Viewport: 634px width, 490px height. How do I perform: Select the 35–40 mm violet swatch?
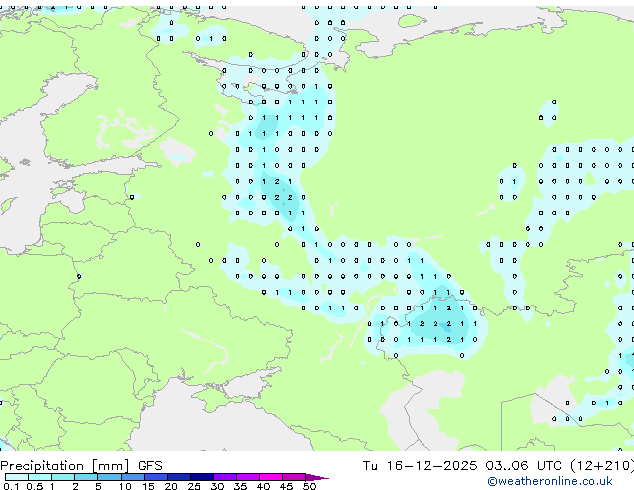click(x=248, y=477)
